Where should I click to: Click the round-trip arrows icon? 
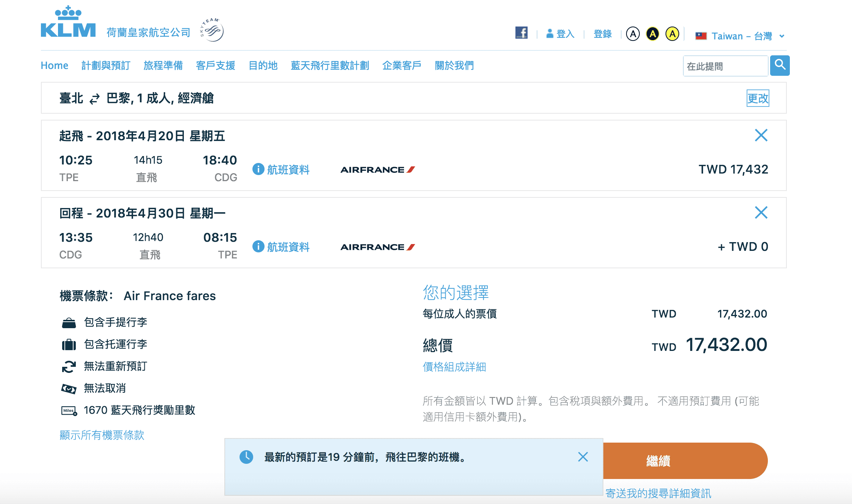pyautogui.click(x=94, y=99)
